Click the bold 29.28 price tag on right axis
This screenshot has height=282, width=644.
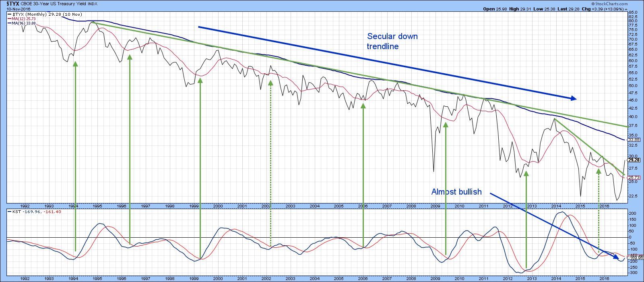click(634, 160)
